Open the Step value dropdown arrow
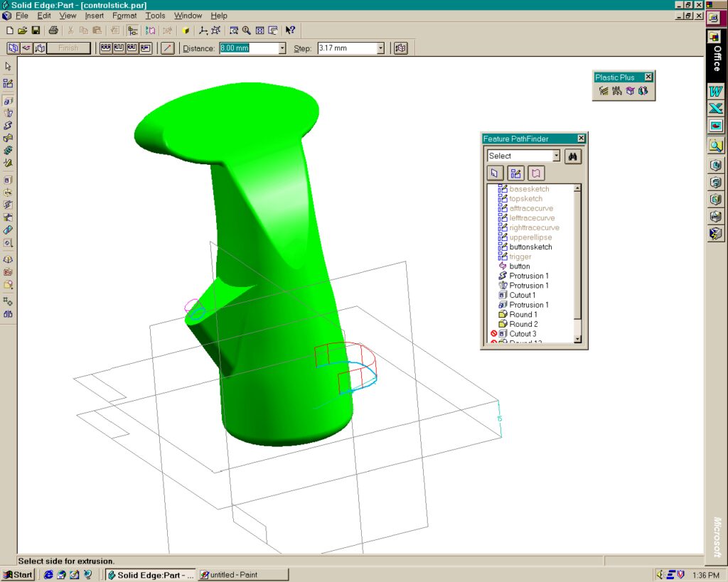This screenshot has height=582, width=728. pos(380,48)
